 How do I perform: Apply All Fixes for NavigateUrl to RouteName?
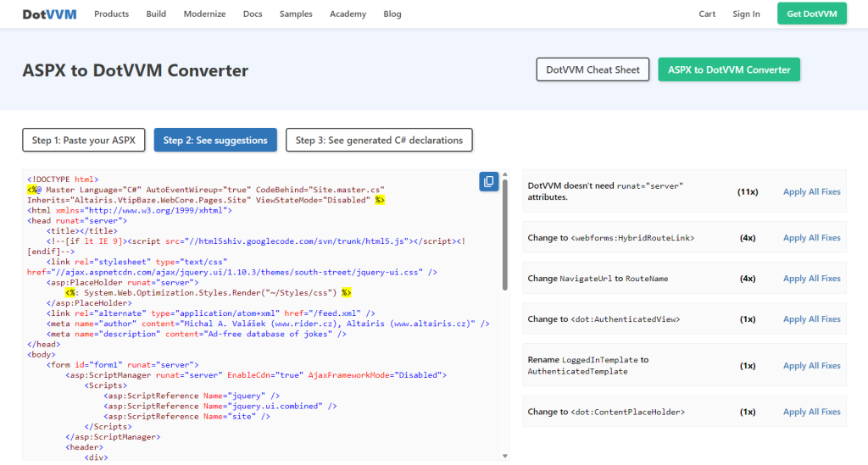811,278
